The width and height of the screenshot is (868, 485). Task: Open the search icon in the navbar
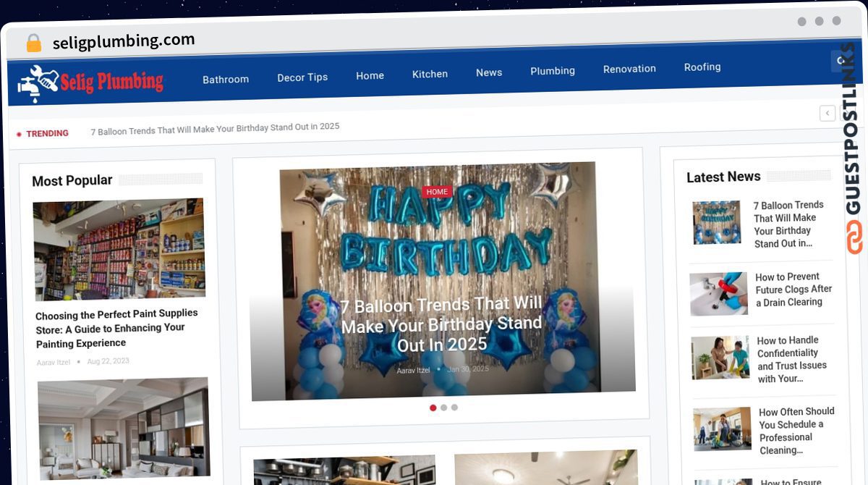click(x=839, y=61)
